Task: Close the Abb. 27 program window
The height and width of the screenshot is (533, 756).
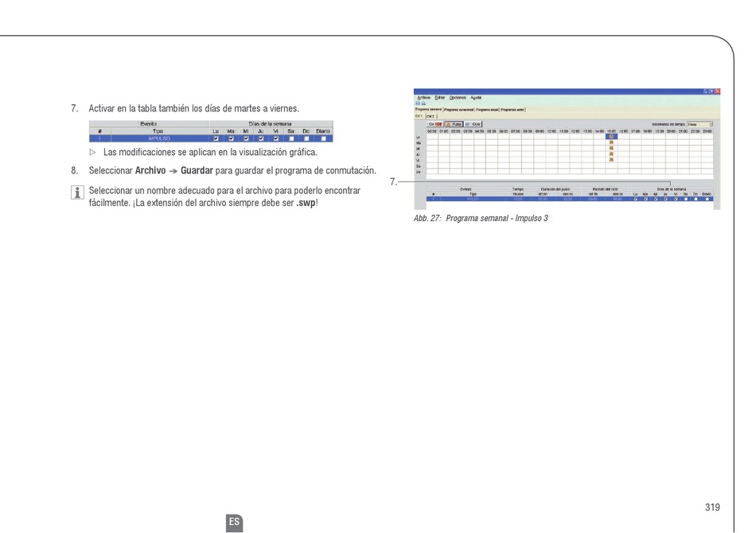Action: (x=718, y=91)
